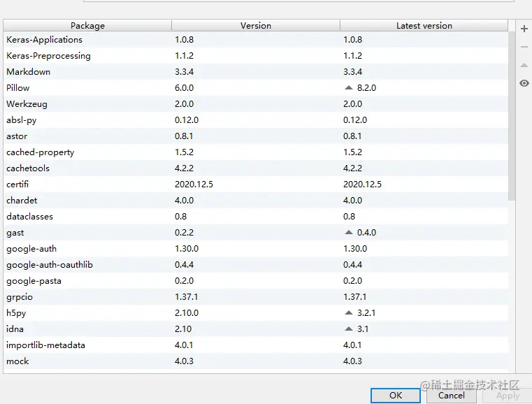Click idna's installed version 2.10
The image size is (532, 404).
(183, 329)
